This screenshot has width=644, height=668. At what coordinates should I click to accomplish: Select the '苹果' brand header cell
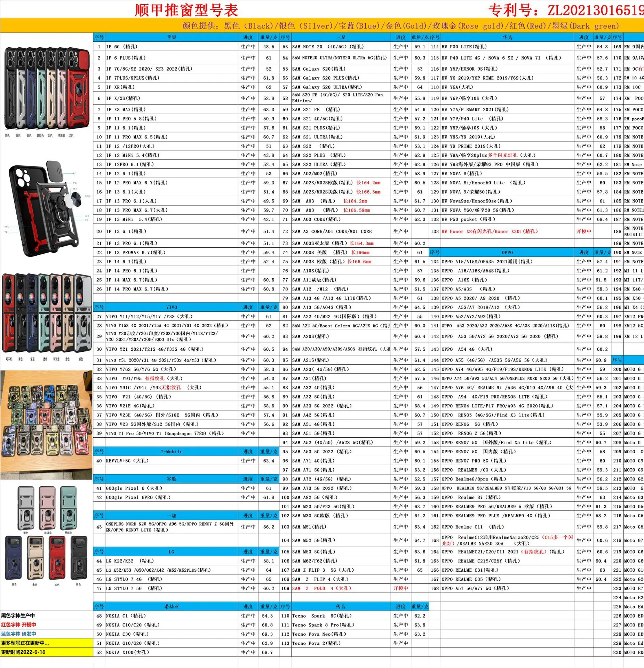(172, 37)
